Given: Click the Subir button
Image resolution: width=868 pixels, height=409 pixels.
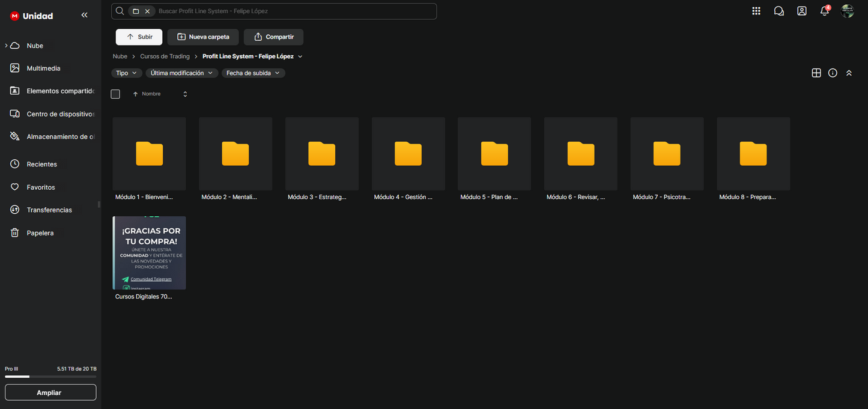Looking at the screenshot, I should 139,37.
